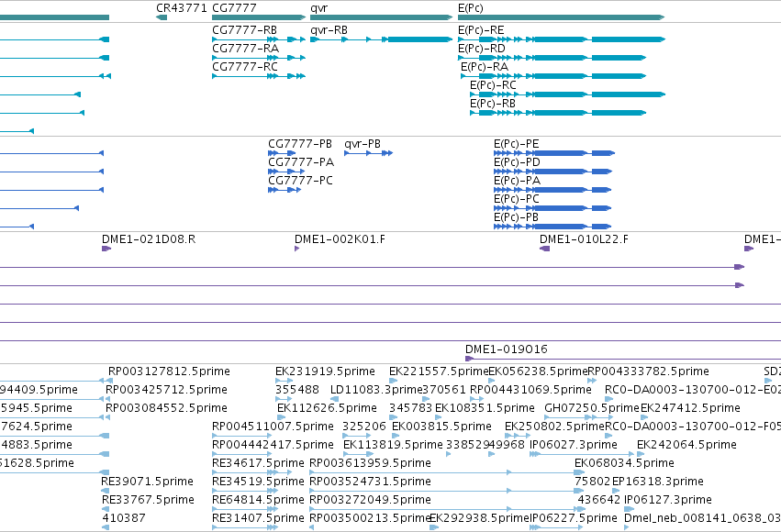
Task: Select GH07250.5prime EST label
Action: (592, 408)
